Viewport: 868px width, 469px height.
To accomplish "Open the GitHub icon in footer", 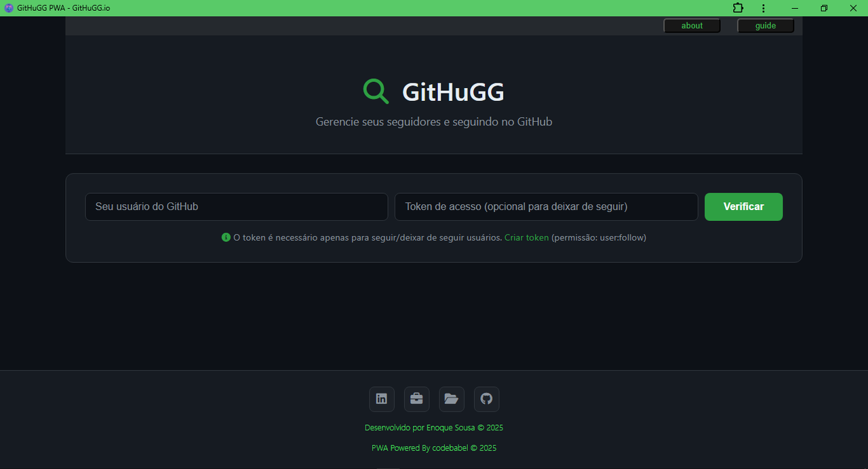I will click(486, 399).
